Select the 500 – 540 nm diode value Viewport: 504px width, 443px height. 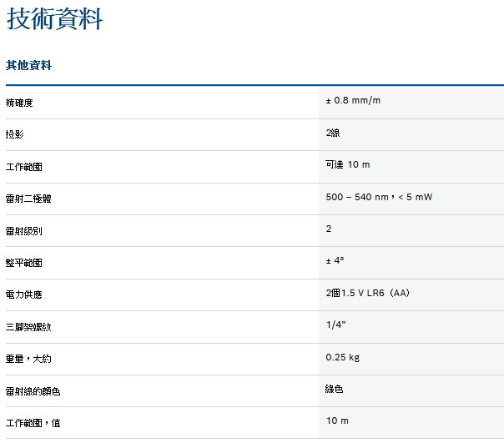379,197
